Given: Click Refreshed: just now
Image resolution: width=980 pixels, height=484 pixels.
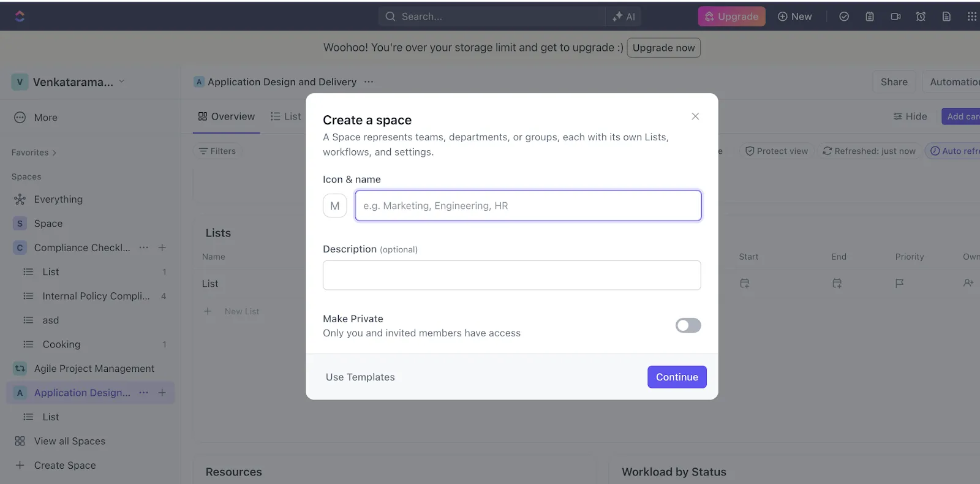Looking at the screenshot, I should tap(869, 151).
